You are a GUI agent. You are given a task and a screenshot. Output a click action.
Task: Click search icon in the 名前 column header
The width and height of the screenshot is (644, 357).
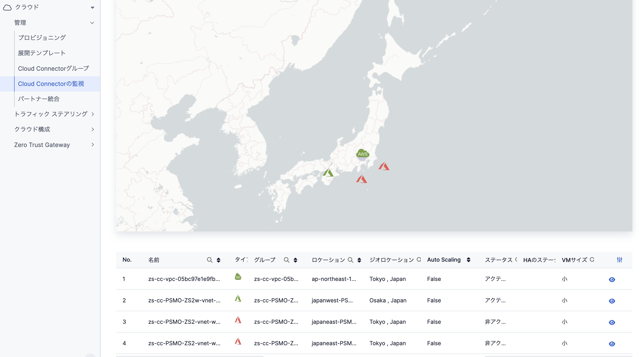(210, 260)
